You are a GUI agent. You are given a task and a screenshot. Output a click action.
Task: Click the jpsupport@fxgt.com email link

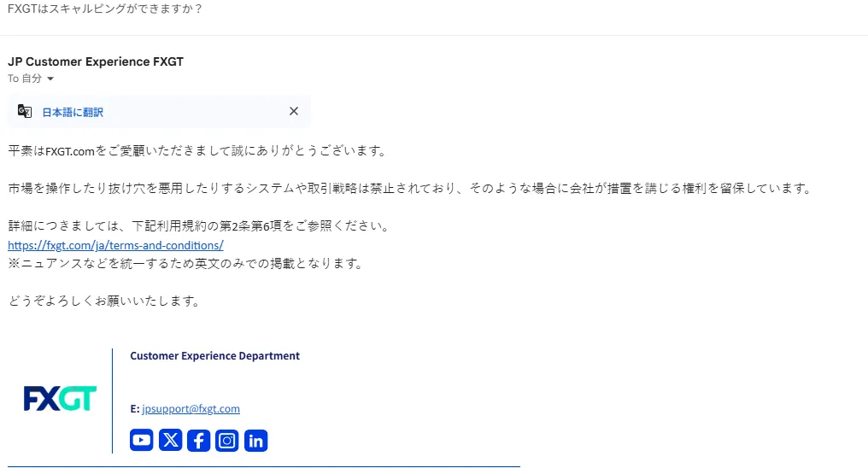pyautogui.click(x=191, y=408)
